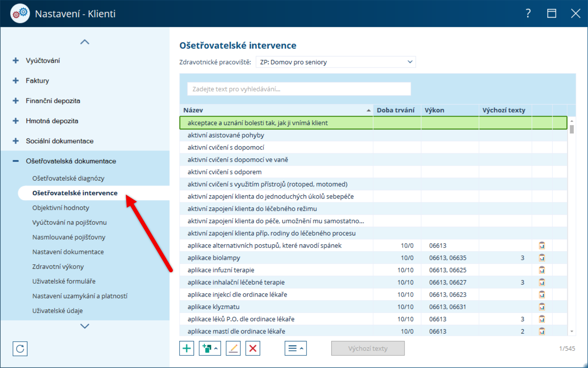This screenshot has height=368, width=588.
Task: Open the hamburger list options menu button
Action: 296,348
